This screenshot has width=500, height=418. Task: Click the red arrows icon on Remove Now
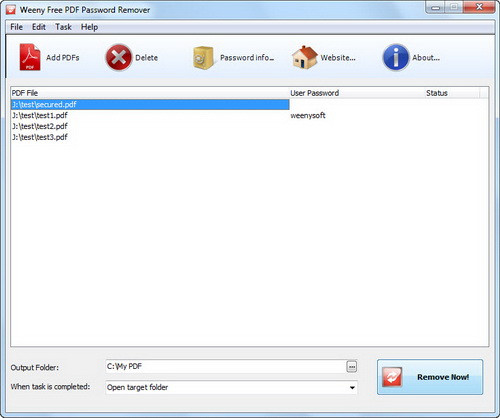click(x=392, y=377)
